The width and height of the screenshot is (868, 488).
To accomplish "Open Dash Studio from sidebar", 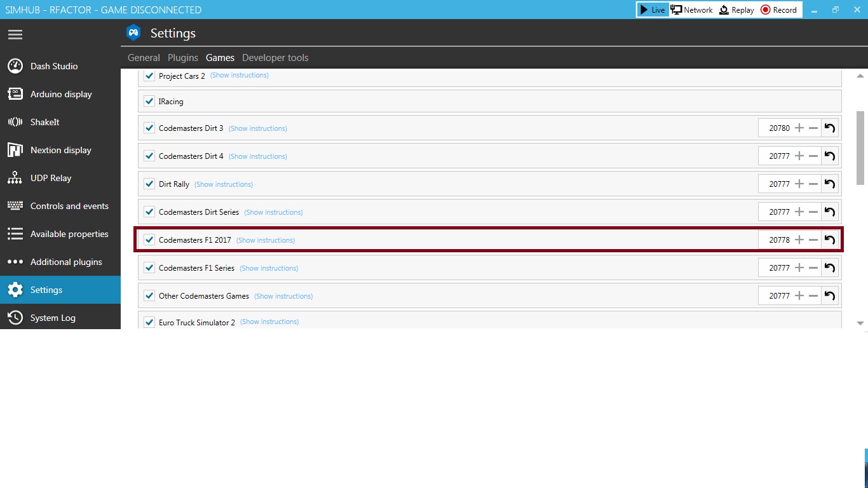I will point(60,66).
